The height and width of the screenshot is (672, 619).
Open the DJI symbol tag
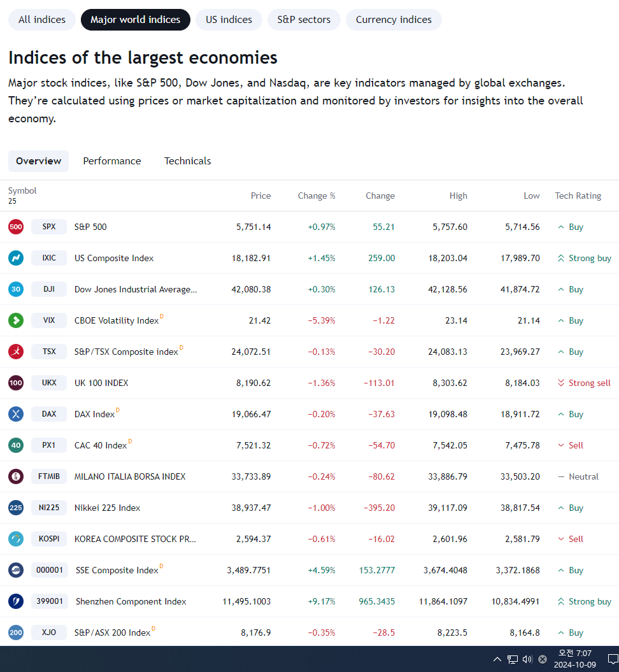tap(49, 289)
